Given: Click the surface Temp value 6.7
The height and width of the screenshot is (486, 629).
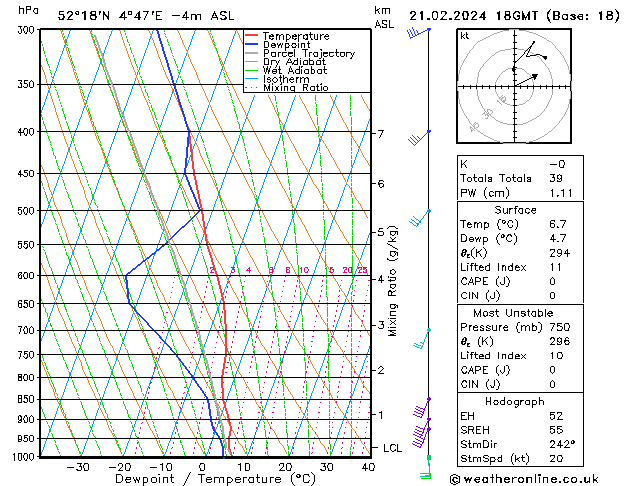Looking at the screenshot, I should pyautogui.click(x=558, y=224).
